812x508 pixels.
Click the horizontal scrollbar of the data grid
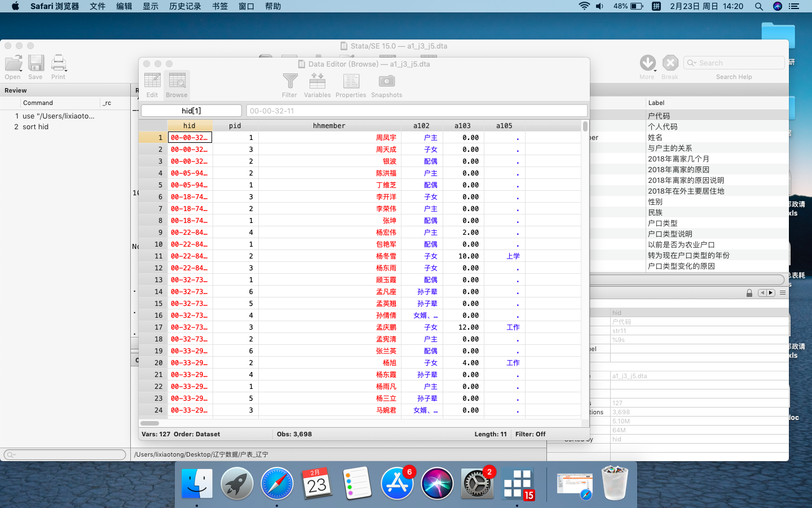(150, 423)
